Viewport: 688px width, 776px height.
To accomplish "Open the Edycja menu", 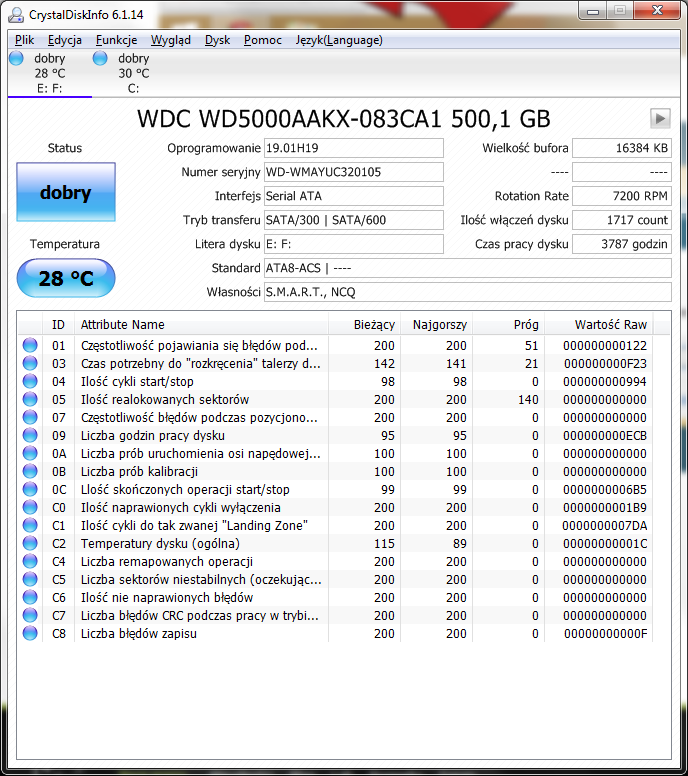I will click(65, 40).
